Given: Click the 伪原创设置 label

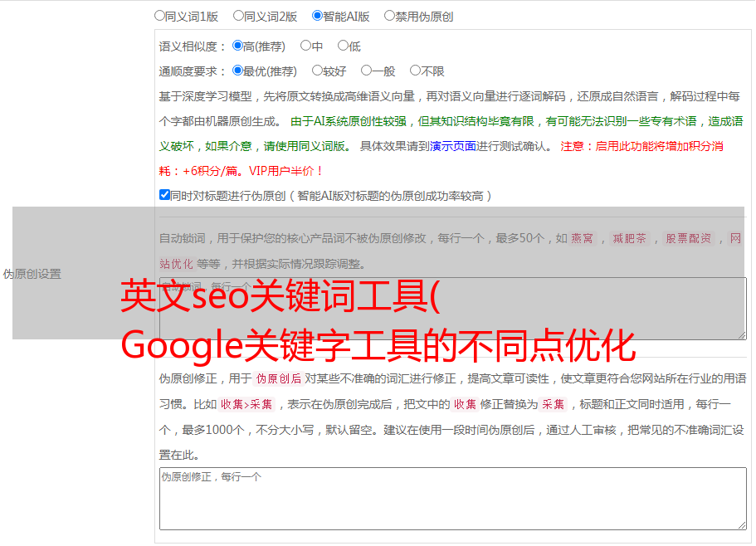Looking at the screenshot, I should (x=32, y=274).
